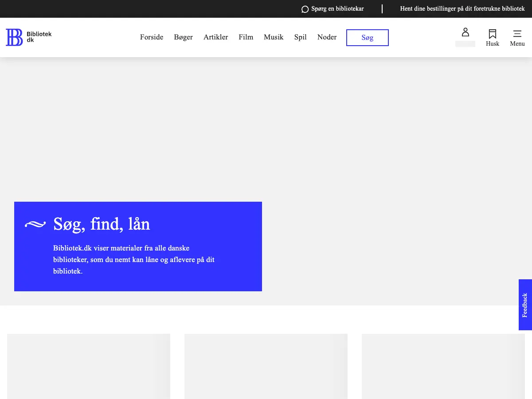Go to the Forside tab

[152, 37]
